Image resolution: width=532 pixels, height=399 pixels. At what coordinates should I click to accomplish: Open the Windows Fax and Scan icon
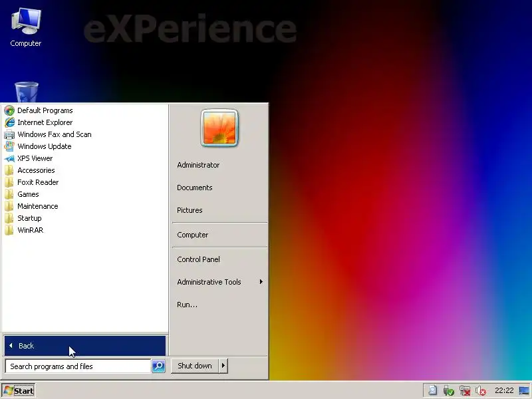click(9, 134)
